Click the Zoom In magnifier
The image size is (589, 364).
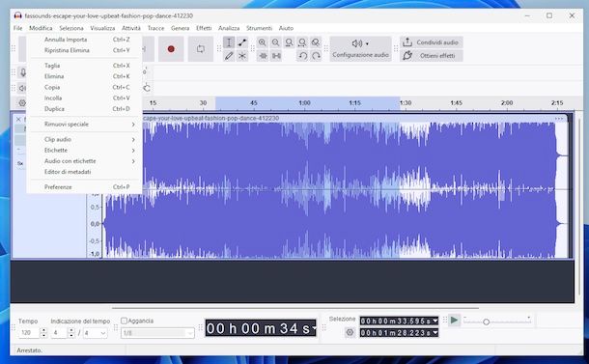click(263, 42)
